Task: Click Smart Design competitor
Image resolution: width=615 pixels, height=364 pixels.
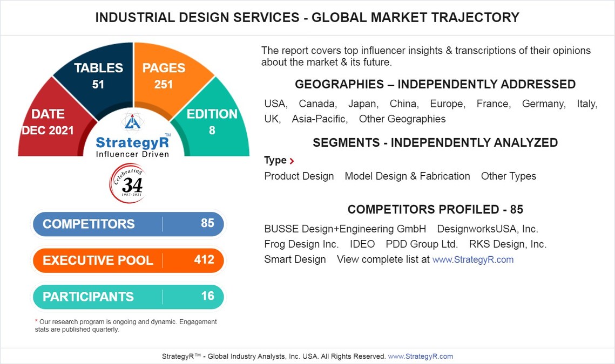Action: 295,259
